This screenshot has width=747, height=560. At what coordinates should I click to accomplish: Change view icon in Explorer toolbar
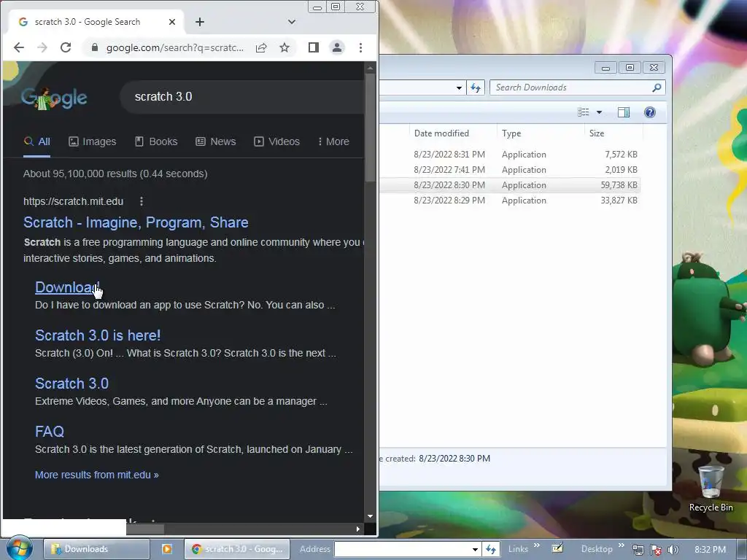click(x=584, y=112)
